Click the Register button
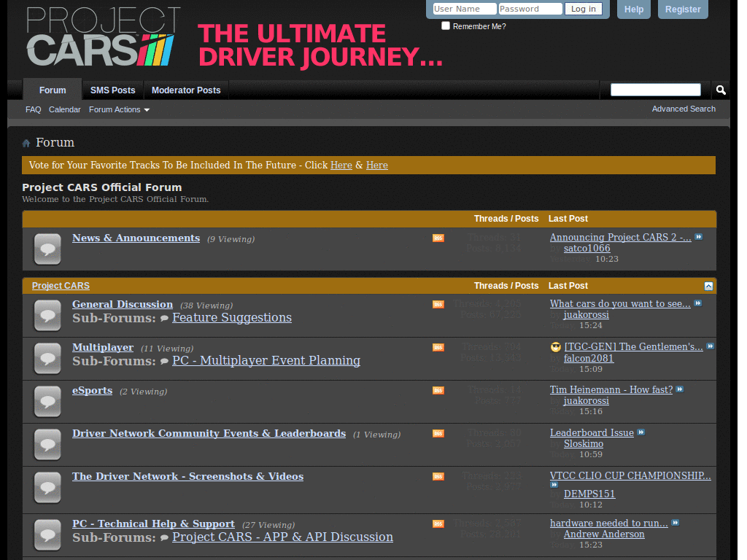This screenshot has height=560, width=747. click(683, 9)
